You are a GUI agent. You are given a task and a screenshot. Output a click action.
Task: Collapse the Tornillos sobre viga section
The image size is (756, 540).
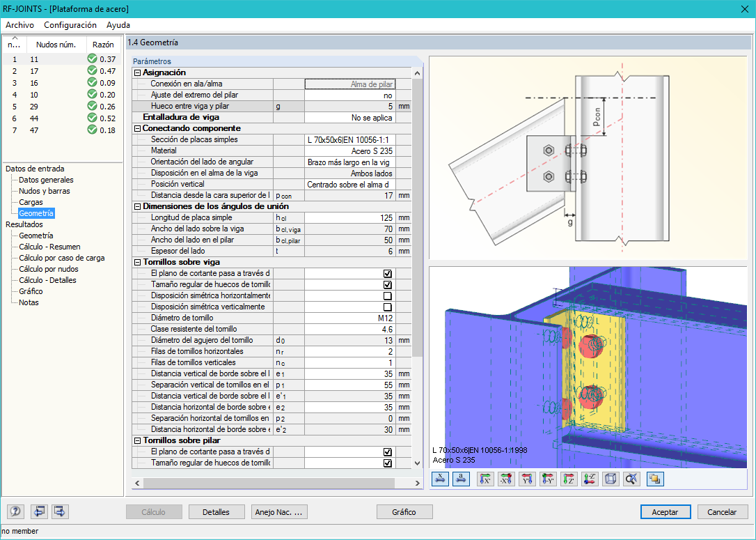pyautogui.click(x=137, y=263)
